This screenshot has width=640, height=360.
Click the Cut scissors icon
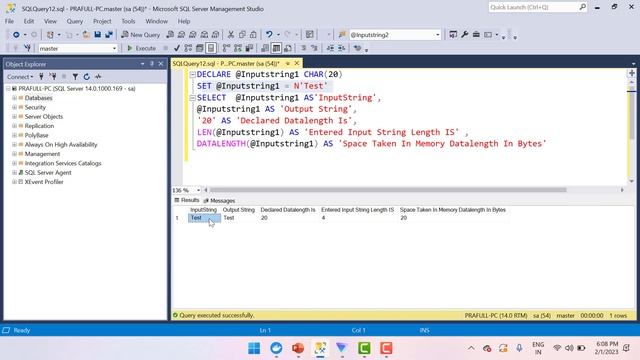[x=231, y=35]
